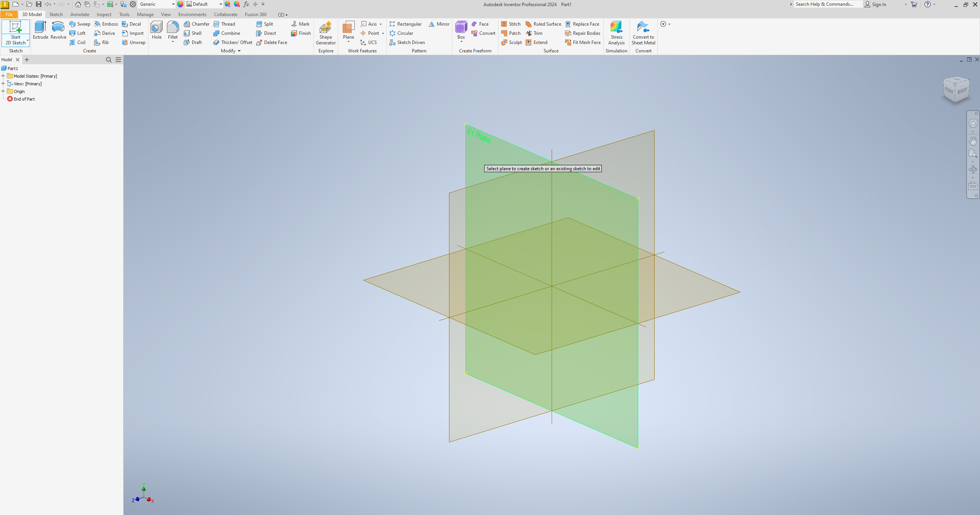Launch the Shape Generator
Screen dimensions: 980x515
click(x=326, y=33)
